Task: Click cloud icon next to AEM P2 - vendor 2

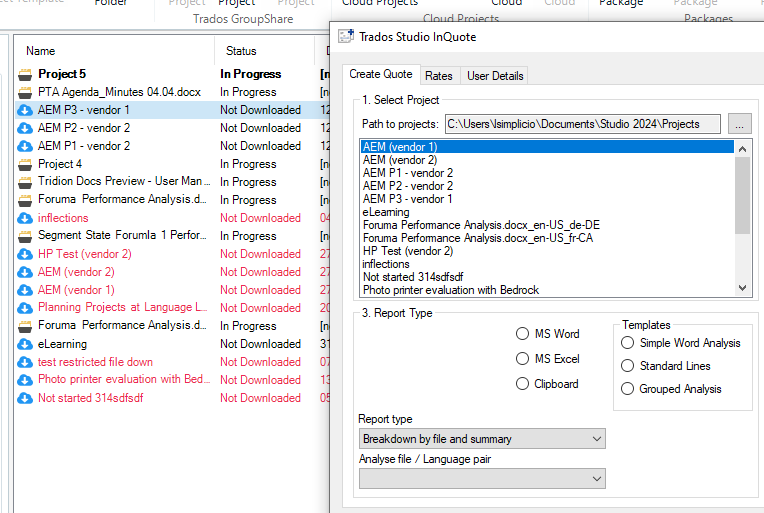Action: [25, 129]
